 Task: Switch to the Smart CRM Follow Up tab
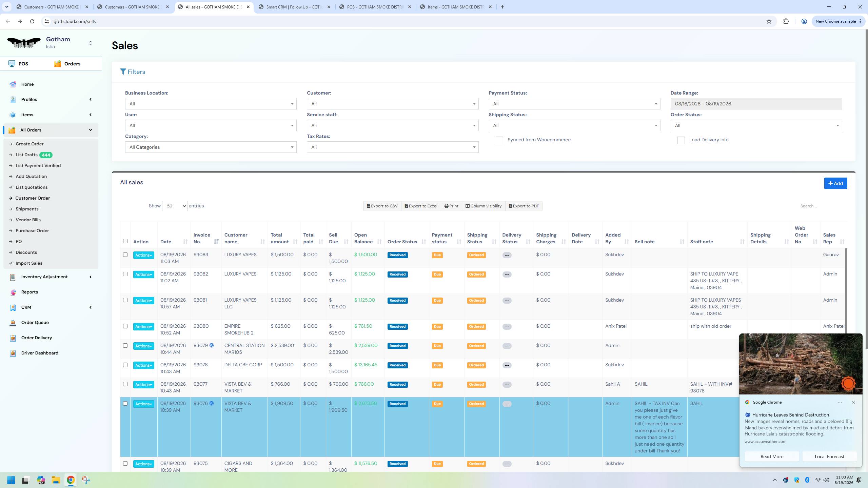click(x=294, y=7)
